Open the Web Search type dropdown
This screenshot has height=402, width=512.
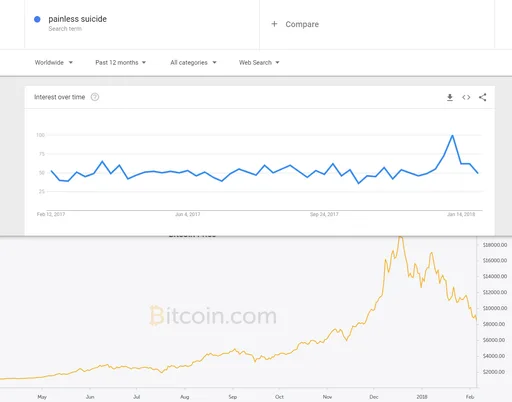[259, 62]
